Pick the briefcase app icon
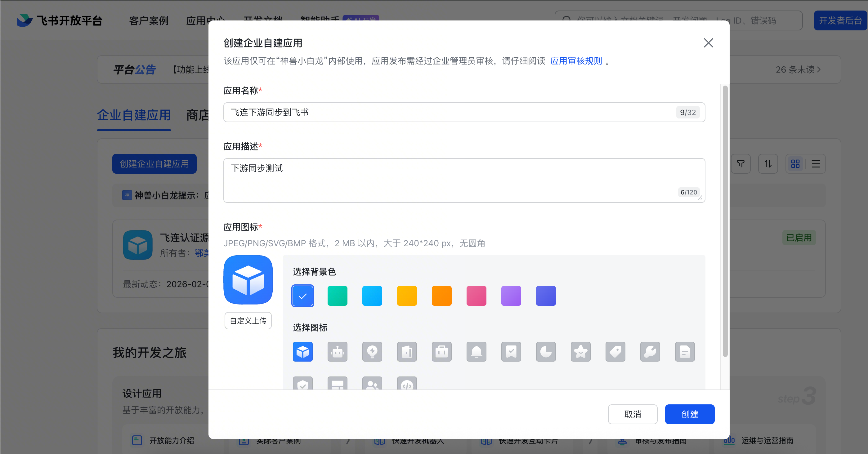This screenshot has width=868, height=454. 441,352
